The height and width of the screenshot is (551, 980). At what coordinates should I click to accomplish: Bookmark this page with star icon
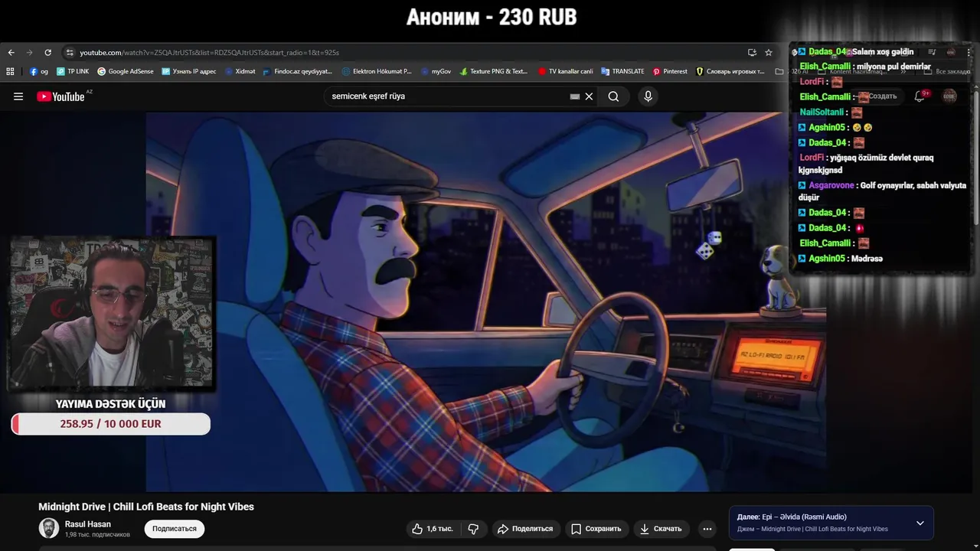[769, 53]
